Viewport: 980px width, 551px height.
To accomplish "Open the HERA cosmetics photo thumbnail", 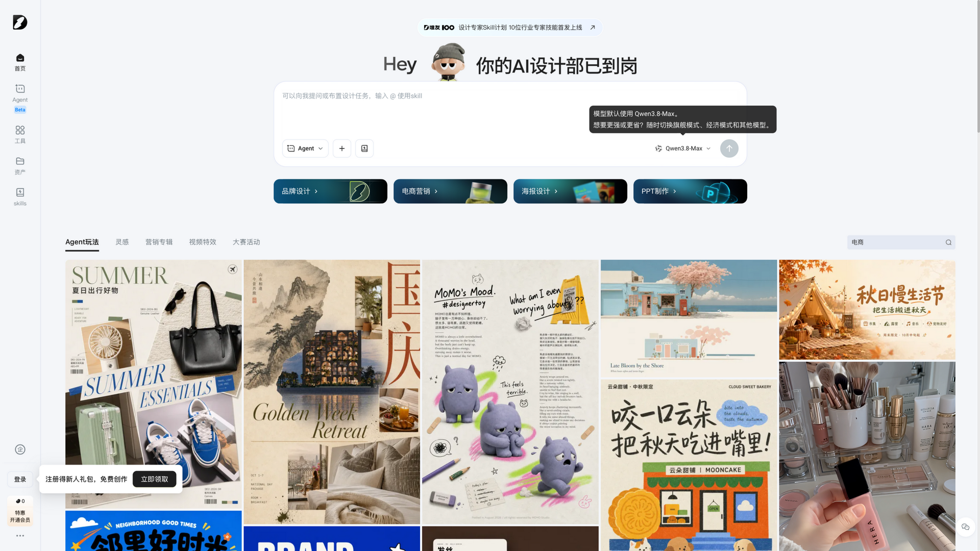I will [x=867, y=456].
